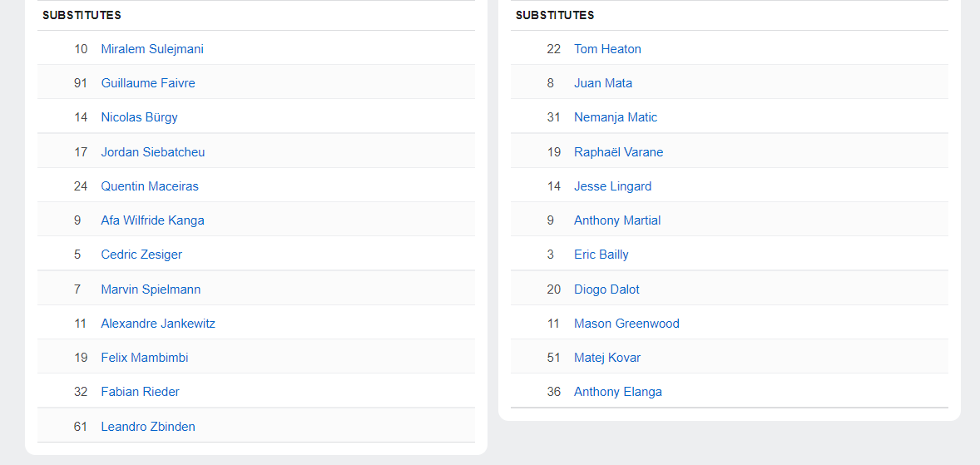Open Jordan Siebatcheu profile link
The height and width of the screenshot is (465, 980).
point(153,152)
